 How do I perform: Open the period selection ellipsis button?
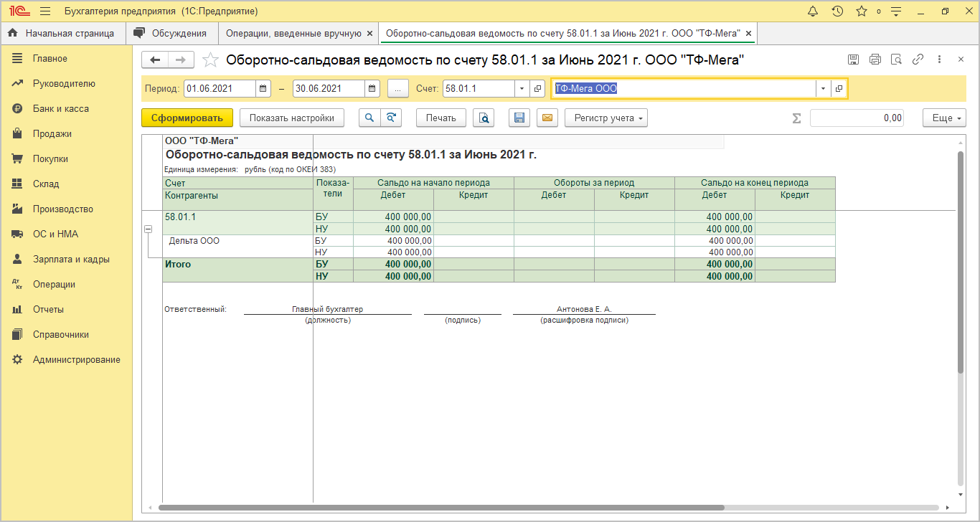397,89
